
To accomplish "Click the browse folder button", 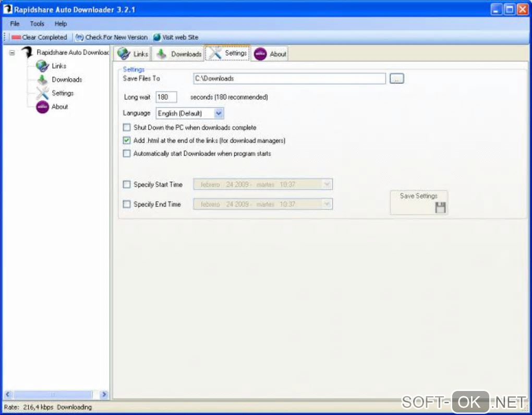I will click(396, 79).
